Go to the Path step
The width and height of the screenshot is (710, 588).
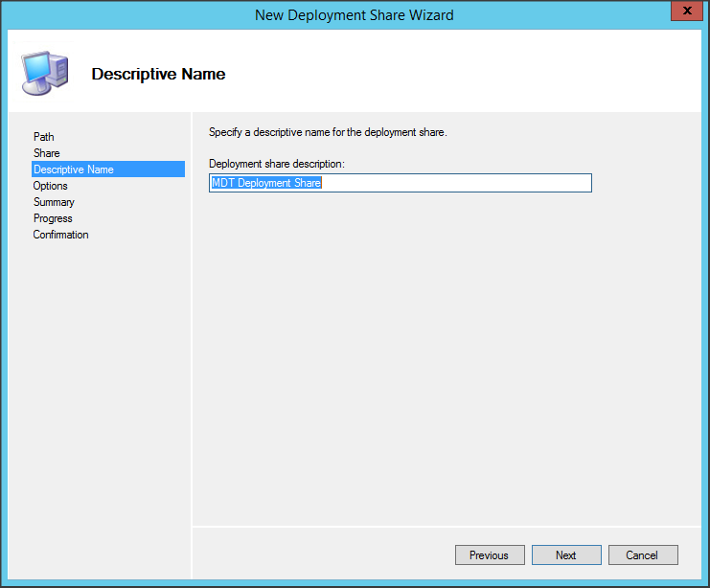coord(44,137)
